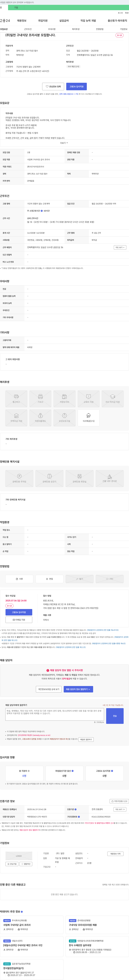Open recommended posting 사업체 구내식당 급식 조리사
Viewport: 129px width, 980px height.
[x=17, y=925]
